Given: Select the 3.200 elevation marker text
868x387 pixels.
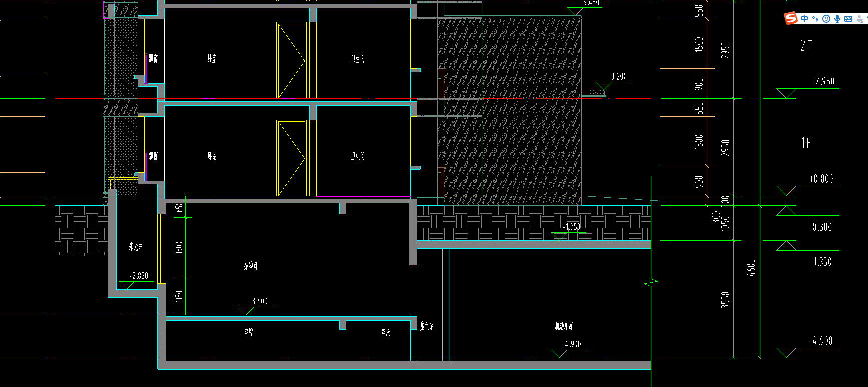Looking at the screenshot, I should (619, 76).
